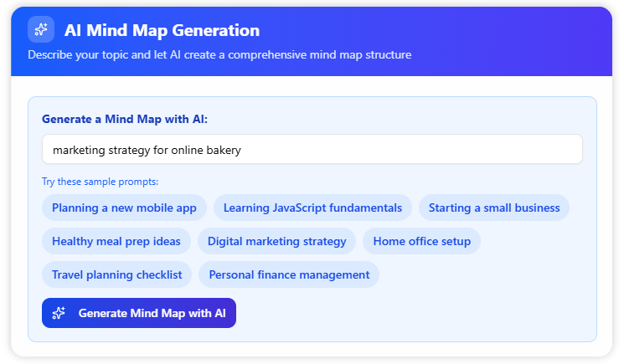Click the header subtitle describing mind map creation
624x364 pixels.
219,55
